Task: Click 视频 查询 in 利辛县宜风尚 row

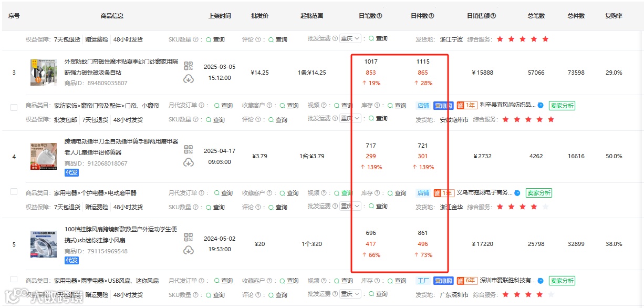Action: pos(343,106)
